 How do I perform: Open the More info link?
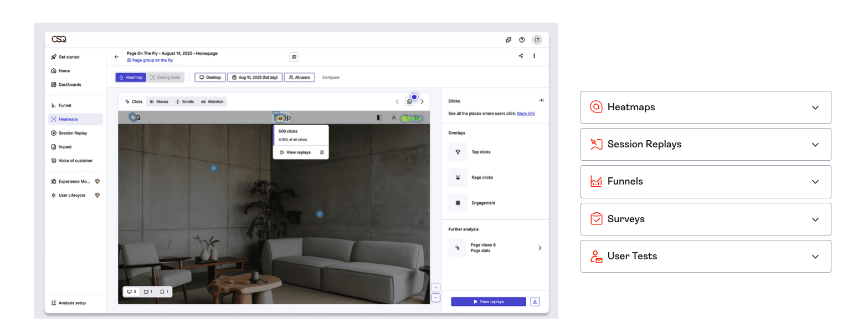click(526, 114)
